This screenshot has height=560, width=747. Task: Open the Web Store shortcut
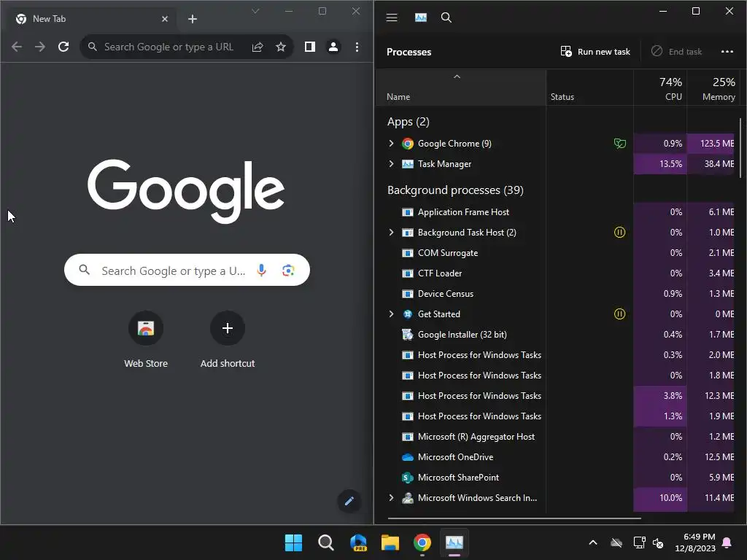pyautogui.click(x=146, y=340)
